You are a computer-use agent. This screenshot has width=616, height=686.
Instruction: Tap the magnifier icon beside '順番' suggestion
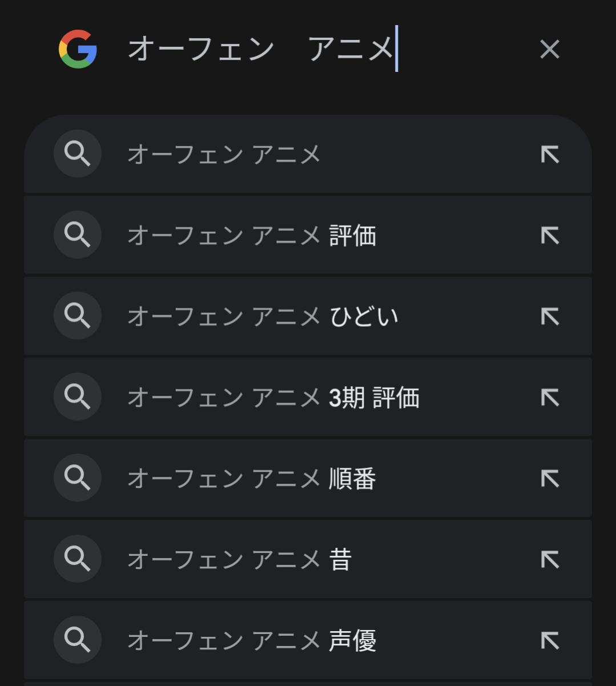pyautogui.click(x=78, y=478)
